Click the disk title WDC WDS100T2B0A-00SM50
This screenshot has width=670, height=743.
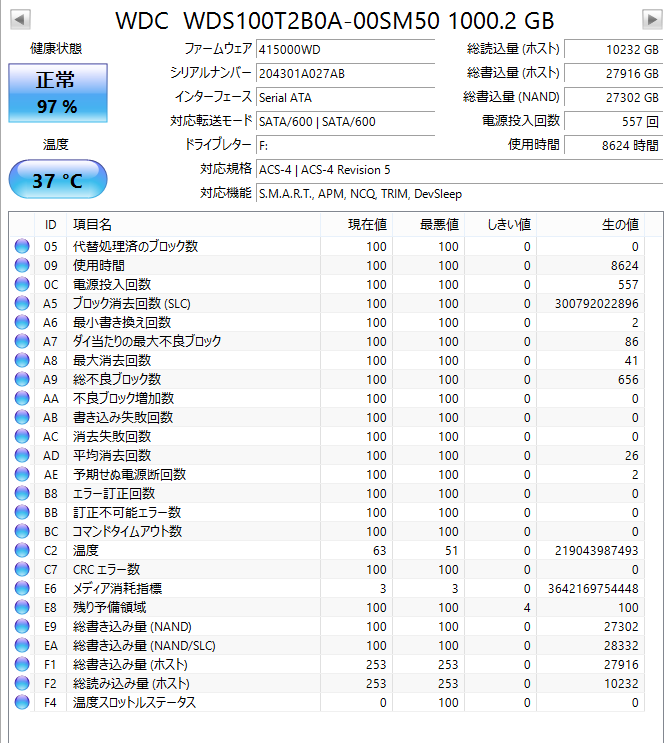point(335,20)
